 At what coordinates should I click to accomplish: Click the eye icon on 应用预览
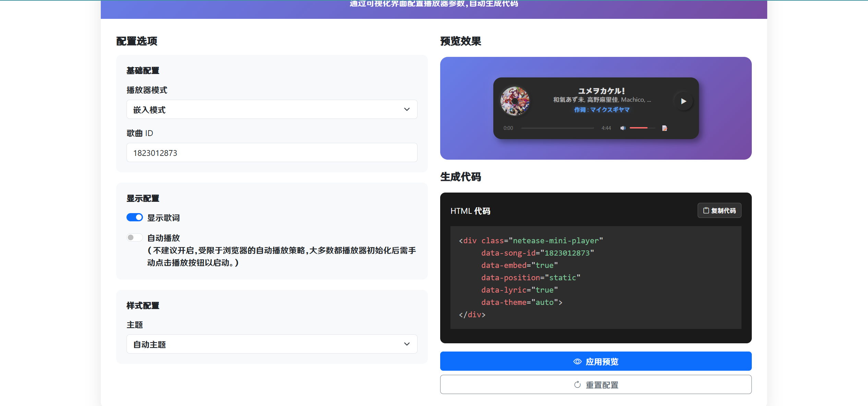coord(577,361)
